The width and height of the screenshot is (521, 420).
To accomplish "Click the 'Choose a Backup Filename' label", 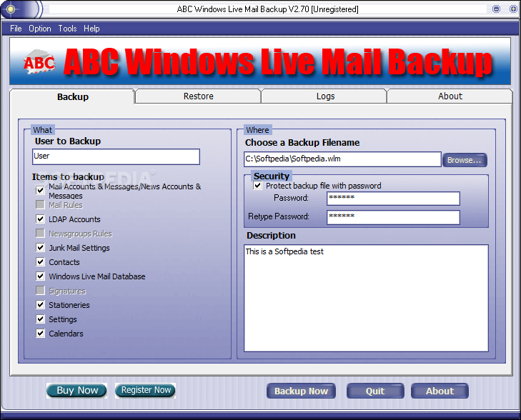I will click(x=302, y=143).
